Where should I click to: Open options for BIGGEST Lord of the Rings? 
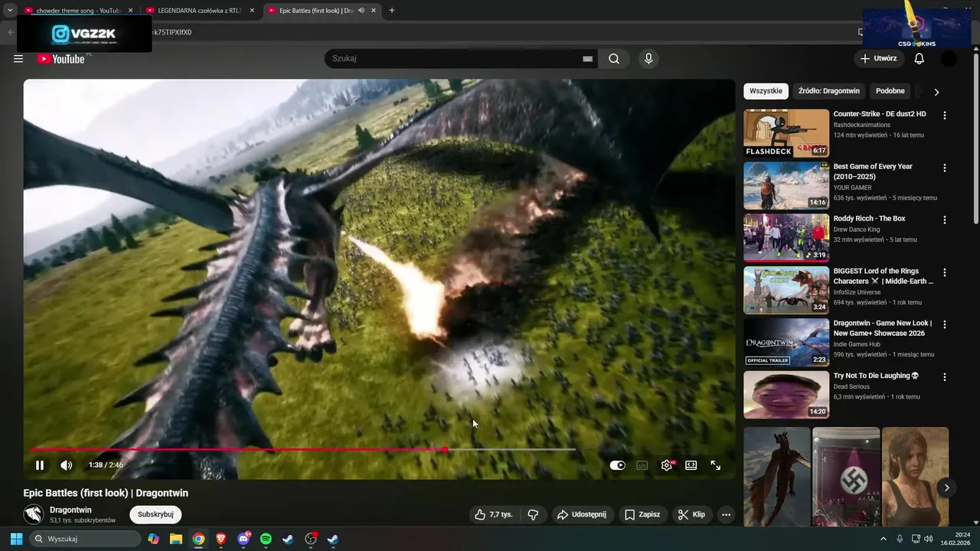coord(945,272)
